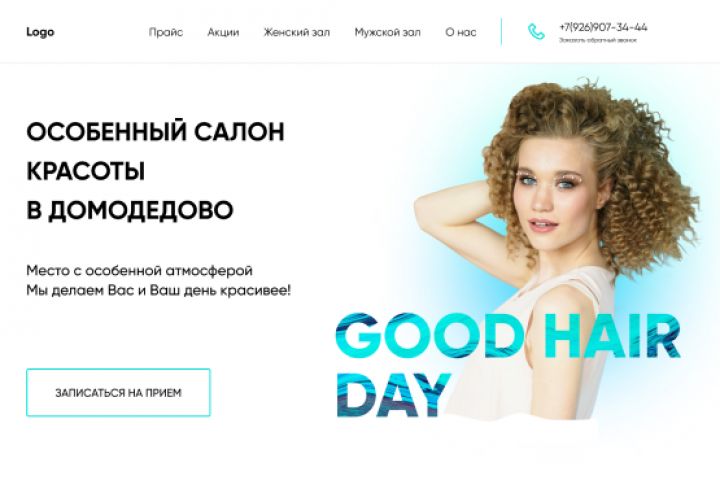The width and height of the screenshot is (720, 480).
Task: Click the ОСОБЕННЫЙ САЛОН heading line
Action: pyautogui.click(x=155, y=132)
